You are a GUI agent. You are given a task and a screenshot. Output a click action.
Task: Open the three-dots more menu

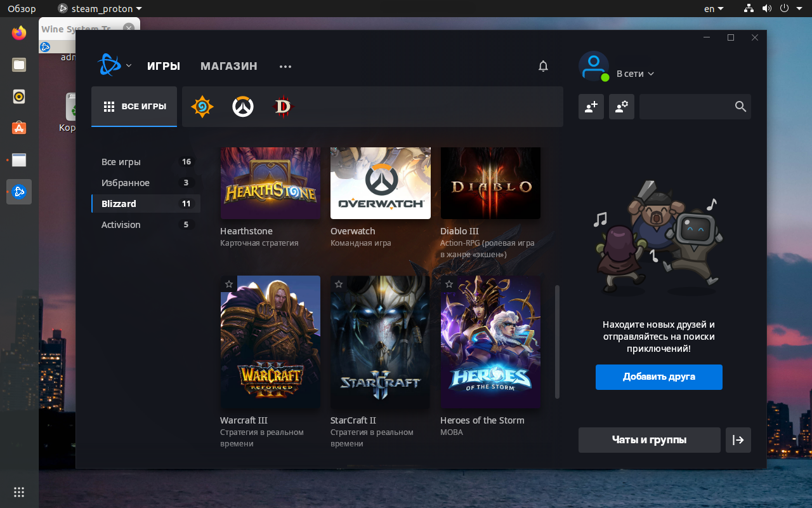(x=285, y=66)
